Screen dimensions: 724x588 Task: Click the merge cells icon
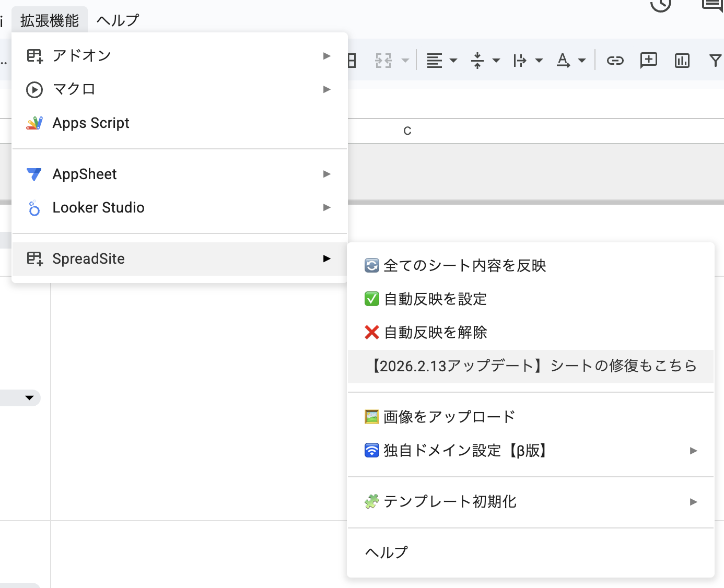point(383,61)
